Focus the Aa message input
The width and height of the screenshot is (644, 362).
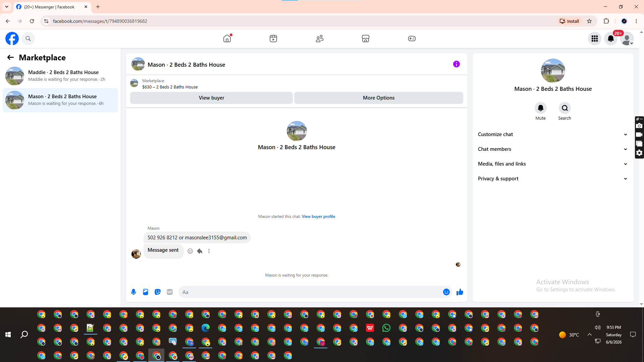[x=310, y=292]
